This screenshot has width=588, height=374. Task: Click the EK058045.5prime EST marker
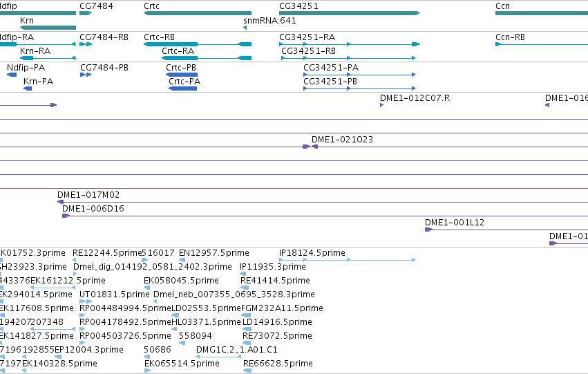pos(147,288)
